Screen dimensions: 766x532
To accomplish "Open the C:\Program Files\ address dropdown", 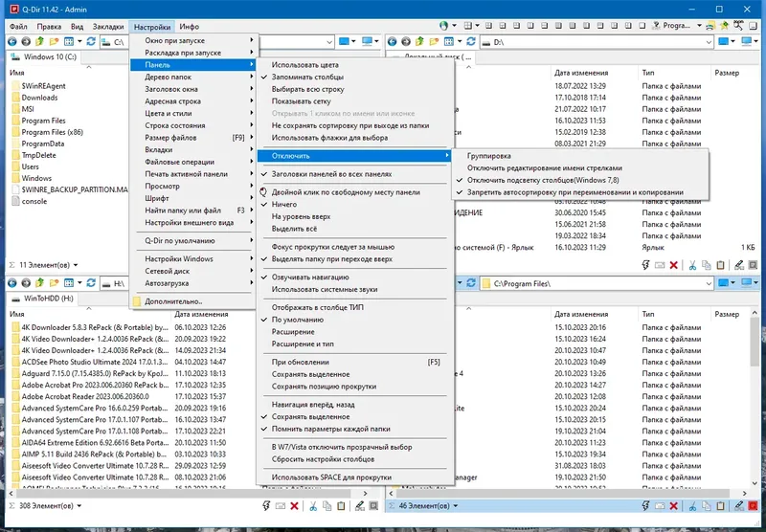I will [x=709, y=283].
